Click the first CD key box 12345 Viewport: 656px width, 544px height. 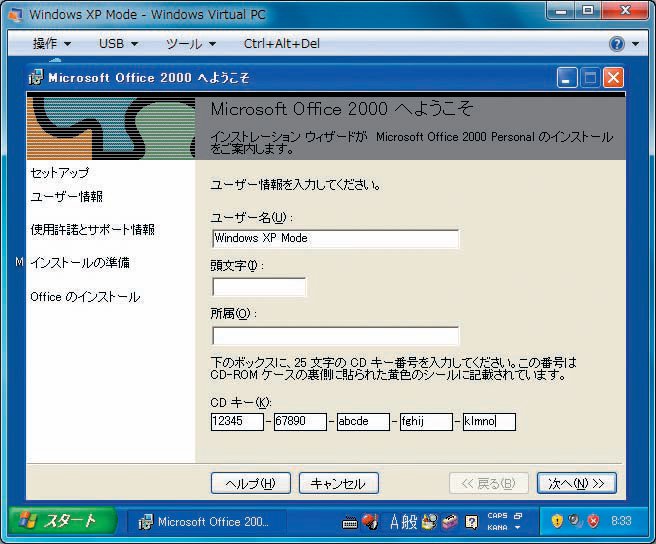point(237,421)
